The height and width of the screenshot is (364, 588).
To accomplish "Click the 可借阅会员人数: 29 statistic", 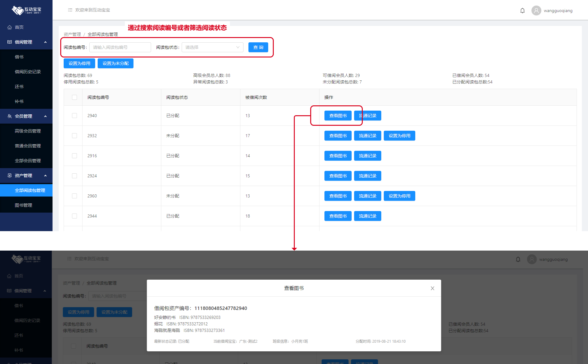I will click(341, 75).
